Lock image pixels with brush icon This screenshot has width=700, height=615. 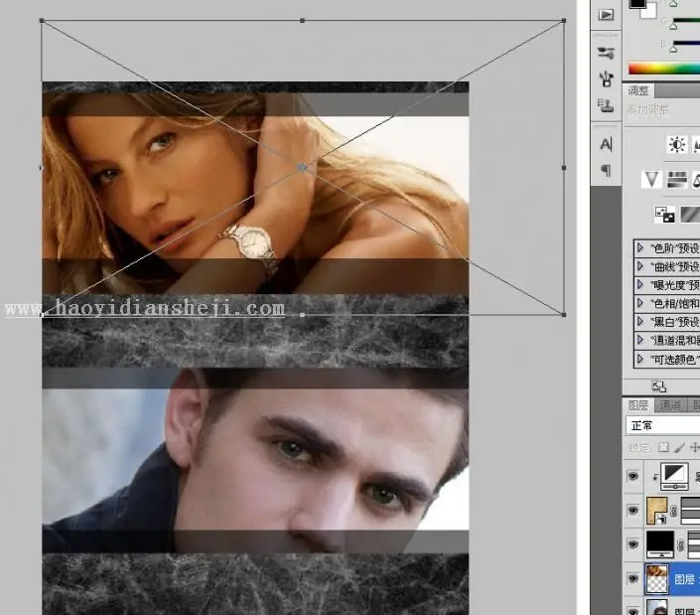click(x=679, y=447)
